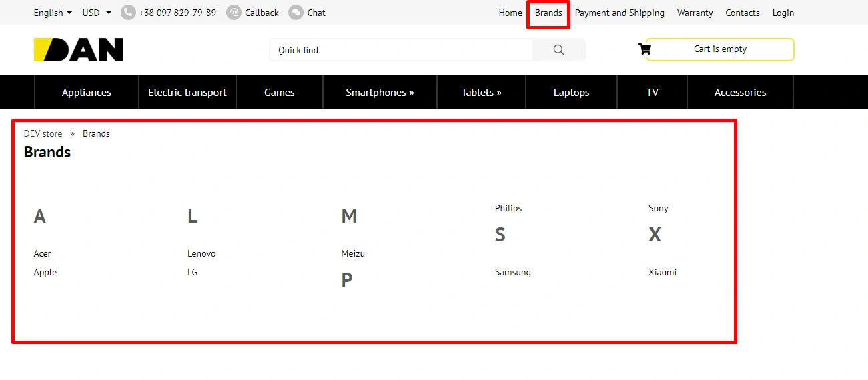Select the Apple brand link

click(45, 272)
